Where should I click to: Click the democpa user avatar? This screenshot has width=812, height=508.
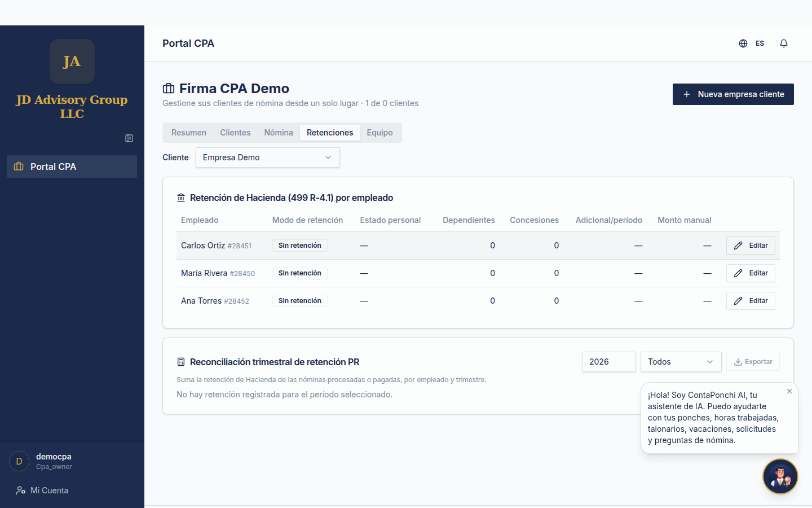click(19, 461)
